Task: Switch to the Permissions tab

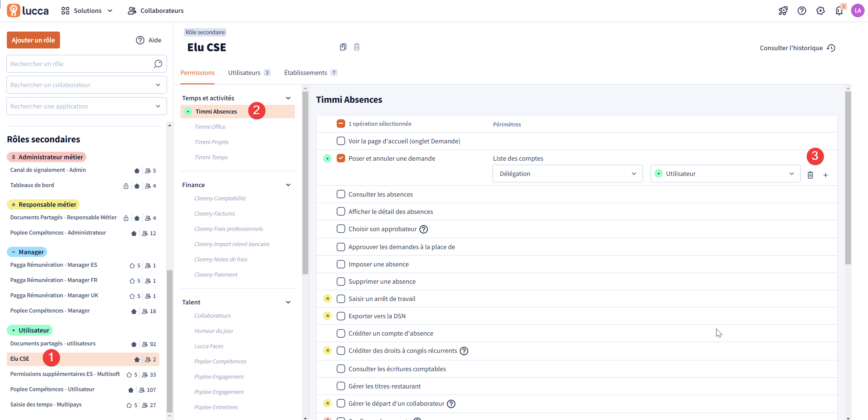Action: pos(197,73)
